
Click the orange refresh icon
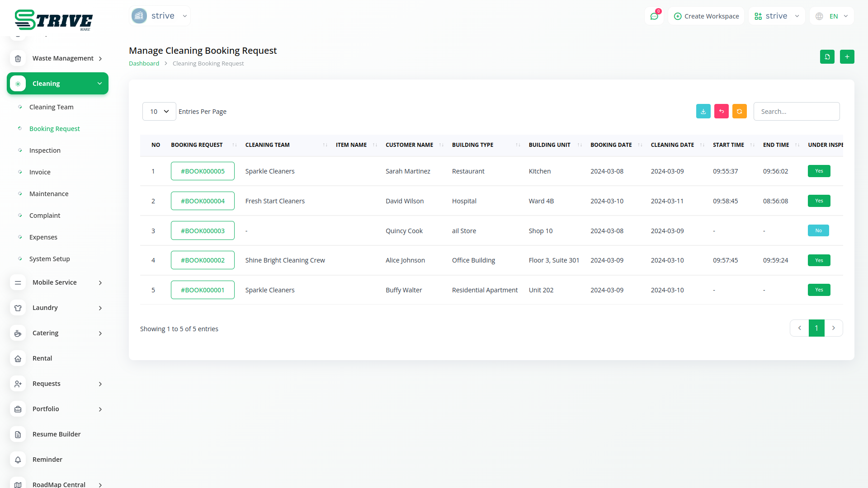click(x=739, y=111)
